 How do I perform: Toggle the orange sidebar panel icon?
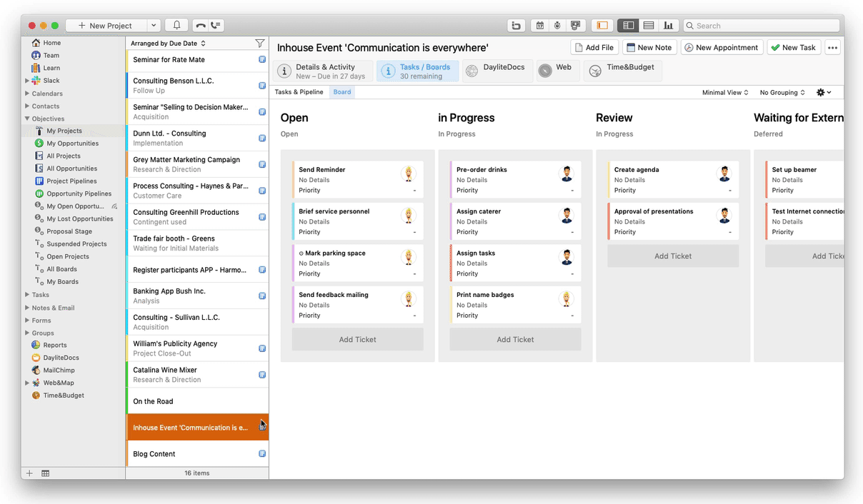click(602, 26)
